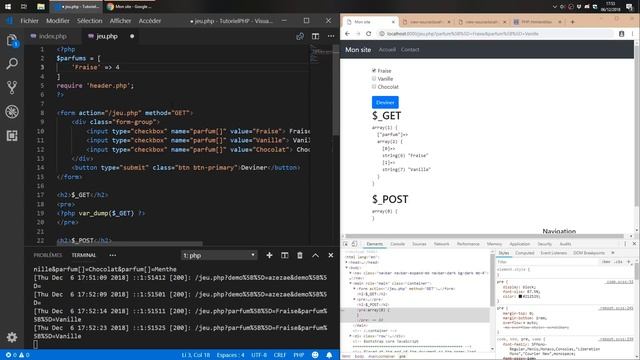Image resolution: width=640 pixels, height=360 pixels.
Task: Click the Contact navbar link
Action: (410, 49)
